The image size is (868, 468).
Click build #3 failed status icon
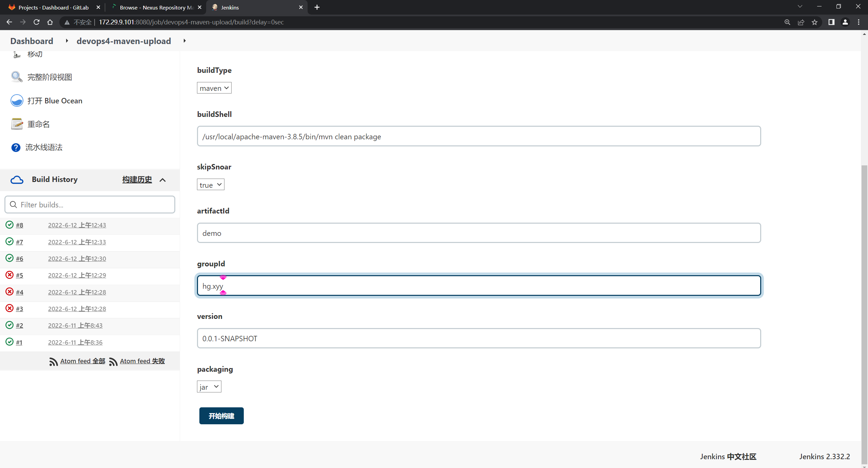point(9,308)
